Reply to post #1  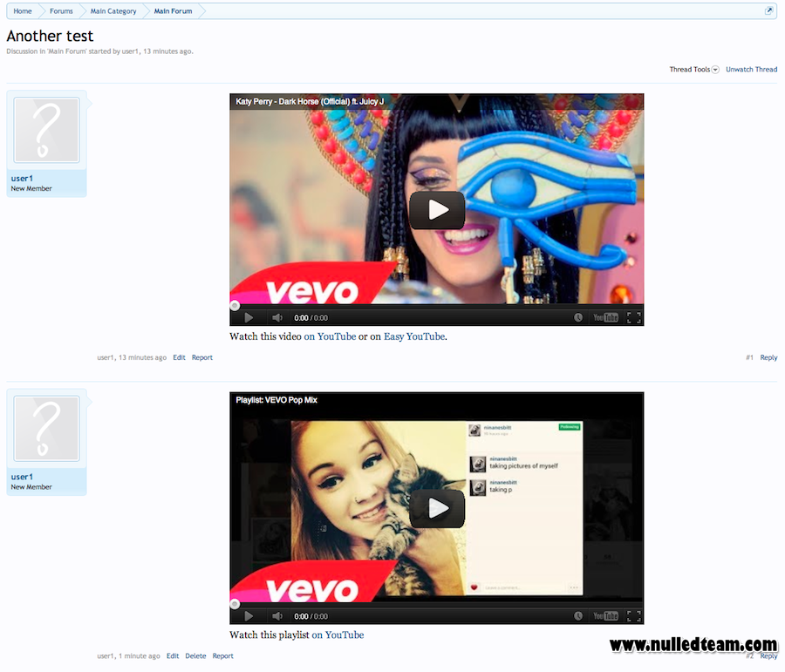click(x=768, y=357)
